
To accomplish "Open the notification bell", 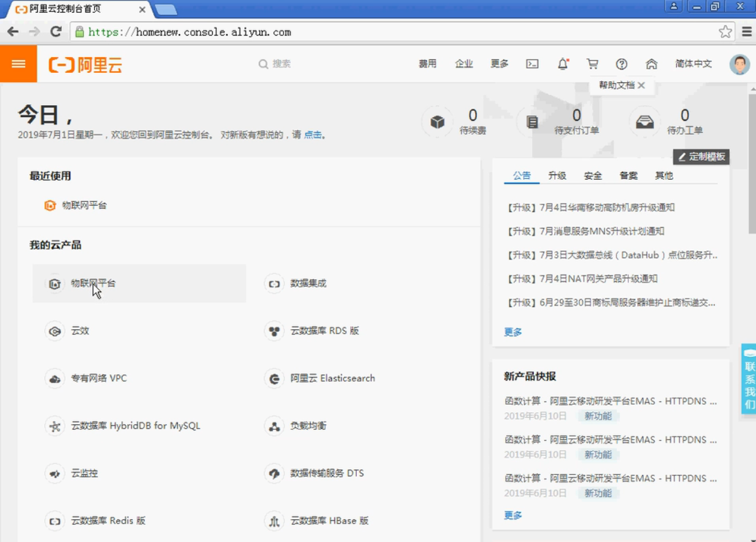I will pyautogui.click(x=562, y=64).
